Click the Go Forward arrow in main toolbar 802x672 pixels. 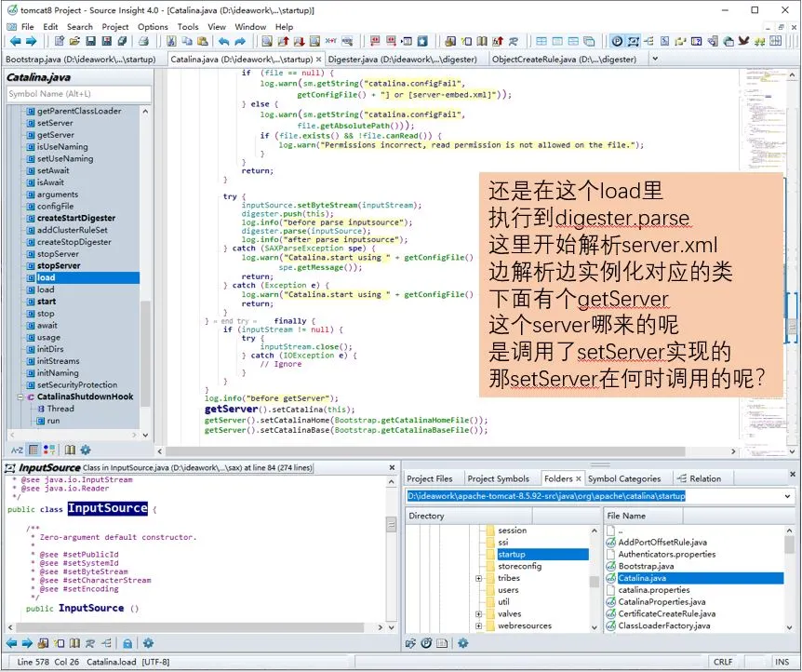(x=32, y=42)
